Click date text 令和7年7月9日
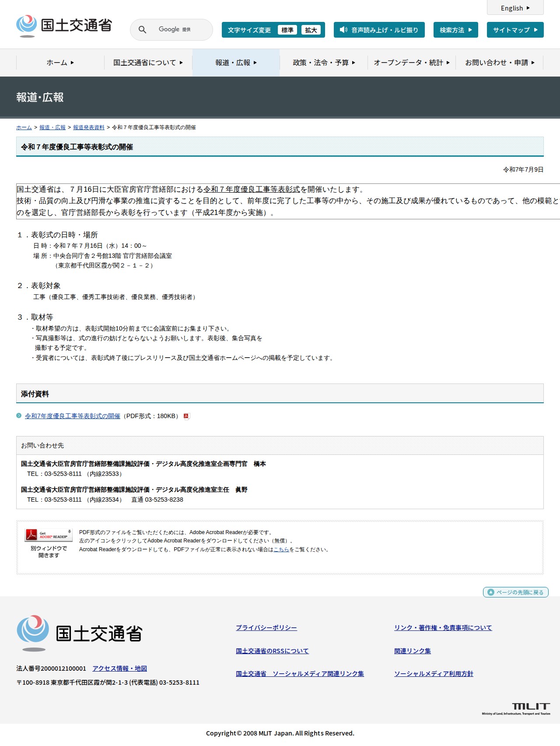Image resolution: width=560 pixels, height=746 pixels. [x=523, y=169]
